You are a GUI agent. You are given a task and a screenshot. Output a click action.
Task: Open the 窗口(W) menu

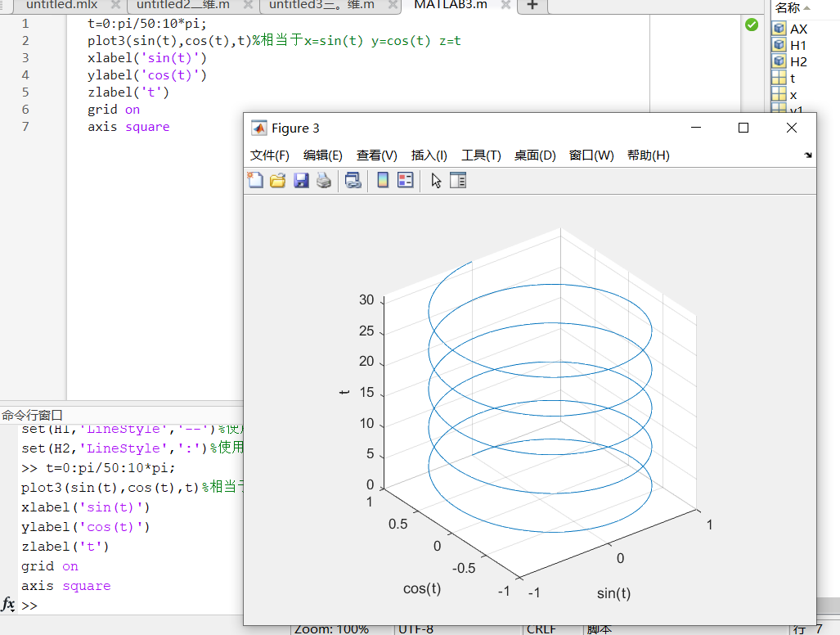click(591, 155)
